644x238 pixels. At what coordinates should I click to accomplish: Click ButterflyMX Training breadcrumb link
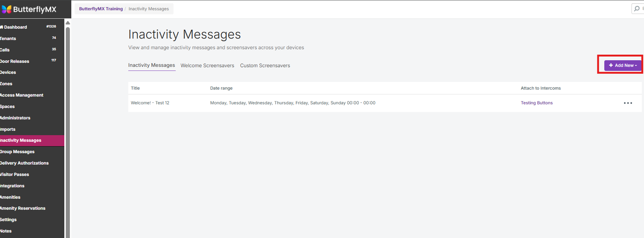pos(101,9)
